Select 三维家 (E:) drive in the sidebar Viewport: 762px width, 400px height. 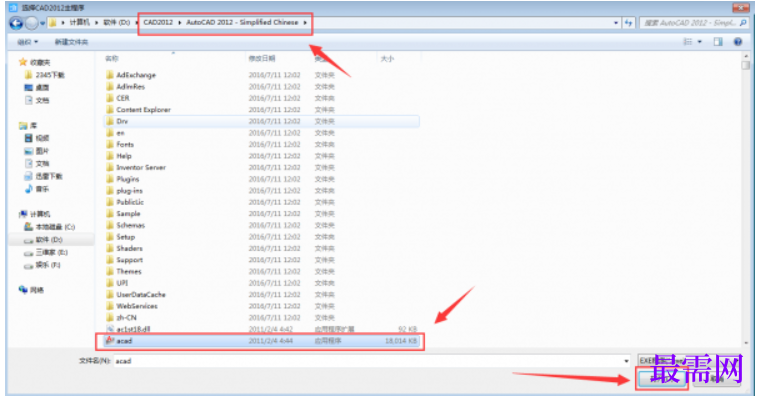tap(52, 252)
